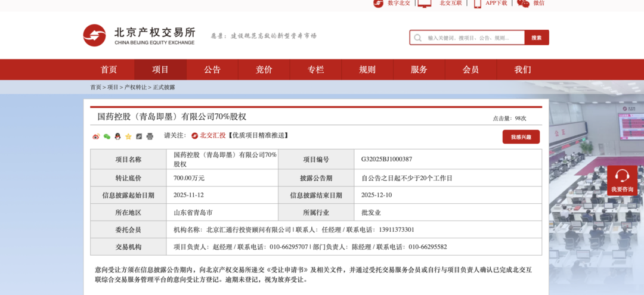Screen dimensions: 644x295
Task: Click the green WeChat share icon
Action: (107, 136)
